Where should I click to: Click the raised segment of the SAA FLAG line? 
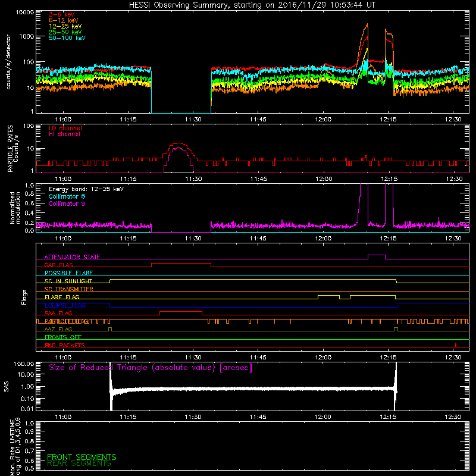(x=181, y=311)
